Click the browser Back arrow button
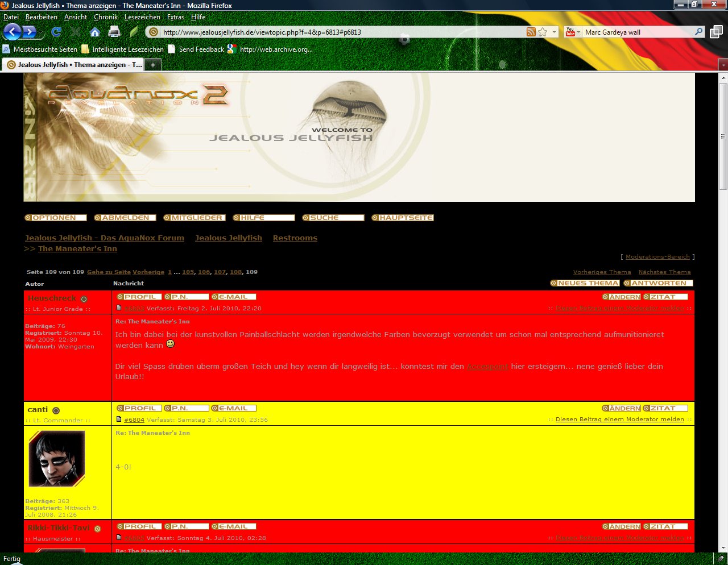The image size is (728, 565). pos(13,32)
